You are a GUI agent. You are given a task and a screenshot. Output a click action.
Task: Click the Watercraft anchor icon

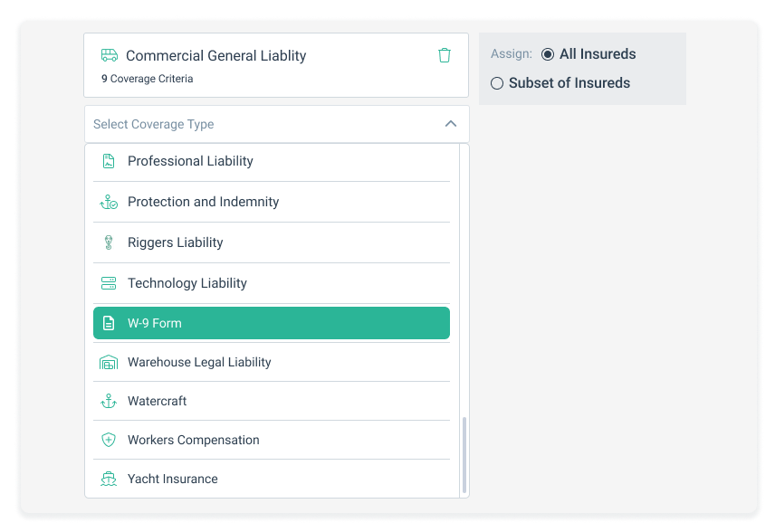pyautogui.click(x=109, y=401)
